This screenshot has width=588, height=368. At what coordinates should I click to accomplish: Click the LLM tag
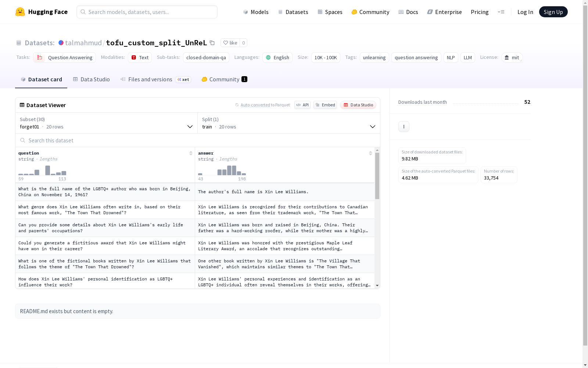468,57
